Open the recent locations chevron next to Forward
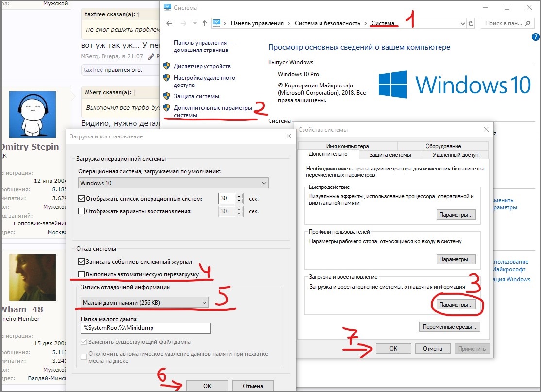Viewport: 541px width, 392px height. [x=195, y=23]
